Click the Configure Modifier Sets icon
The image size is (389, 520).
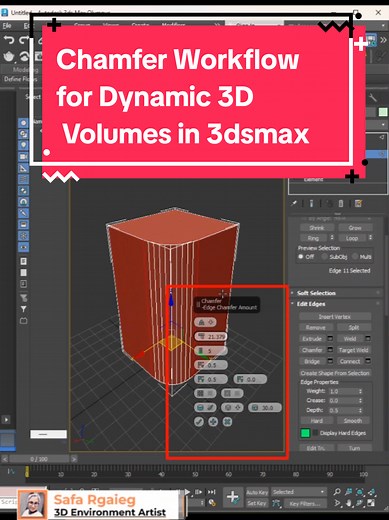[359, 203]
